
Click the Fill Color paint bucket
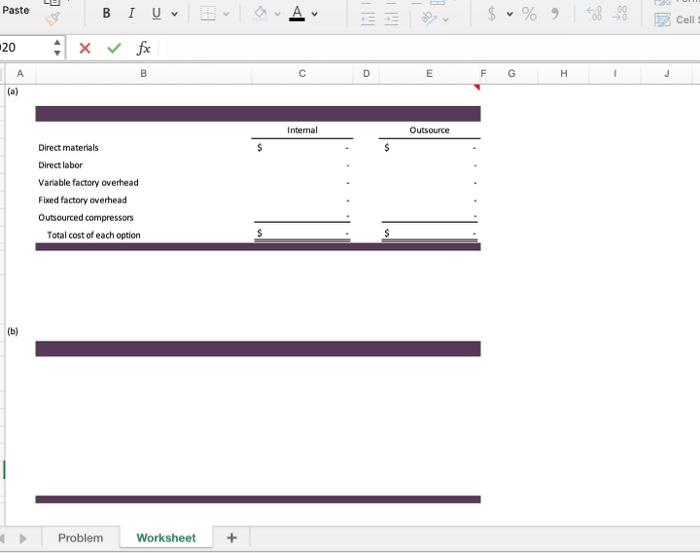(x=260, y=13)
